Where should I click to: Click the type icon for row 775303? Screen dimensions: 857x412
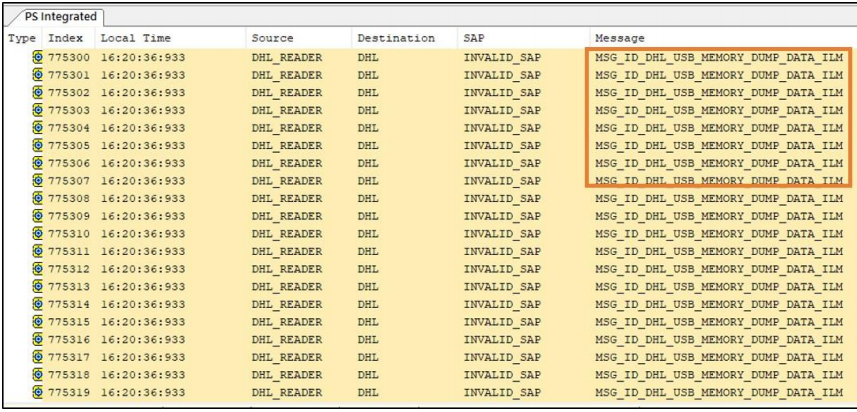(x=38, y=110)
